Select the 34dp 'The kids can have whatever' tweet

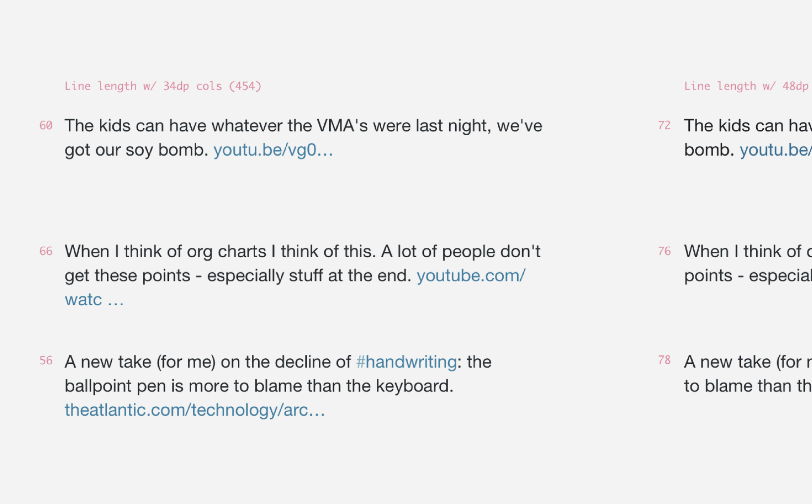point(303,126)
